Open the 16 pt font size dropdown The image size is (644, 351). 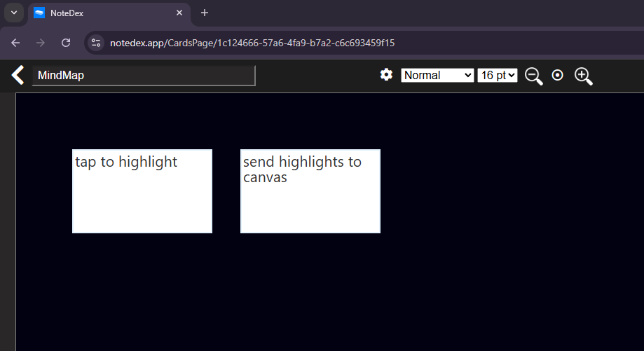[x=497, y=75]
